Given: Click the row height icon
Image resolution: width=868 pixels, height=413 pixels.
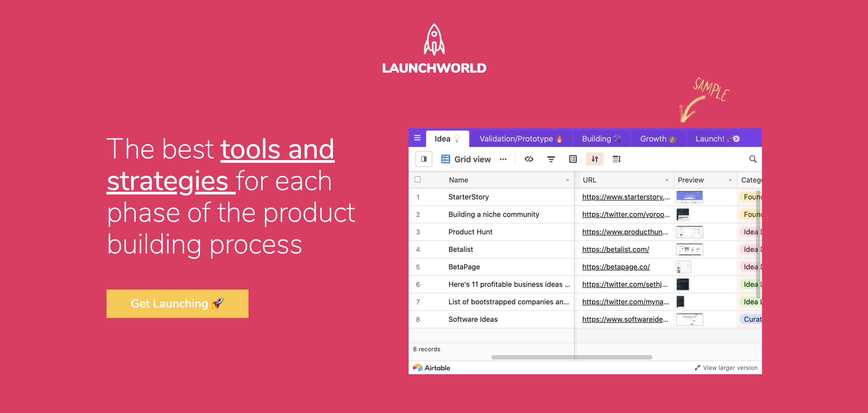Looking at the screenshot, I should pyautogui.click(x=617, y=159).
